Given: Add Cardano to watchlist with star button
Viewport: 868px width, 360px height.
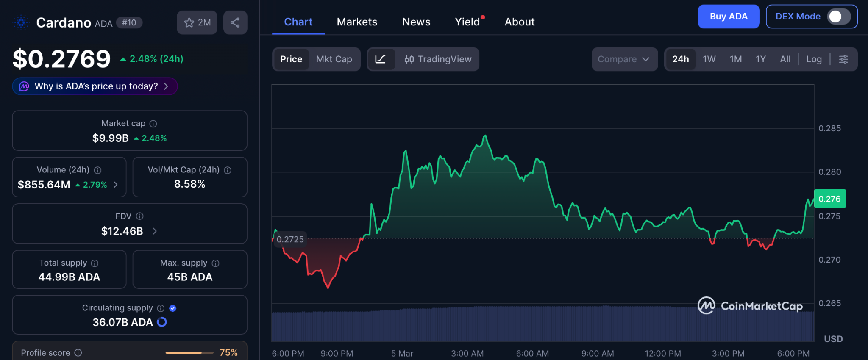Looking at the screenshot, I should 197,22.
